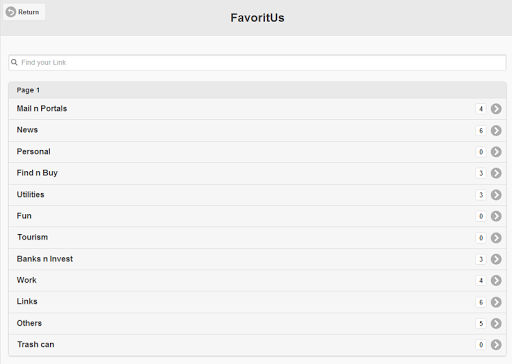
Task: Open Find n Buy via arrow icon
Action: 496,173
